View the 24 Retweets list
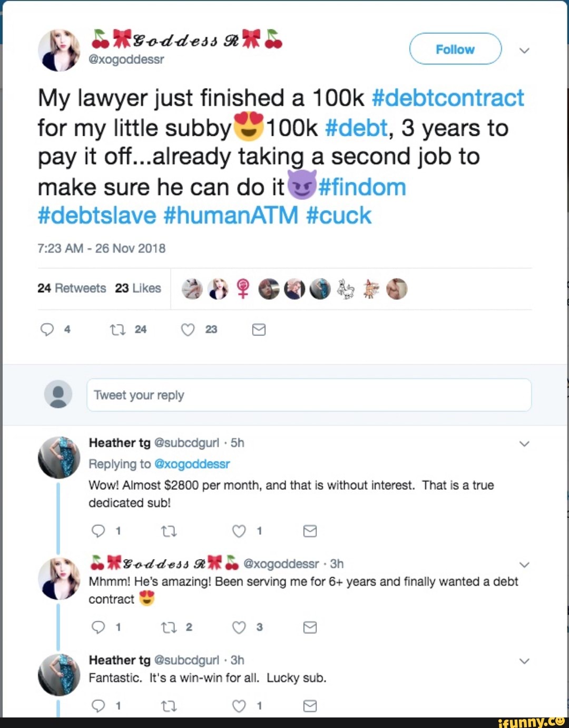The height and width of the screenshot is (728, 569). tap(72, 288)
